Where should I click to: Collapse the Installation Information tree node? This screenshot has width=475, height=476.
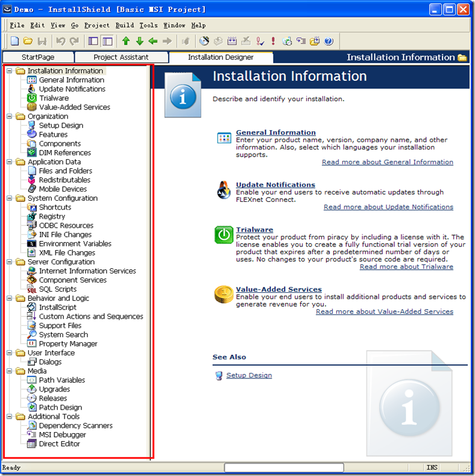coord(10,70)
